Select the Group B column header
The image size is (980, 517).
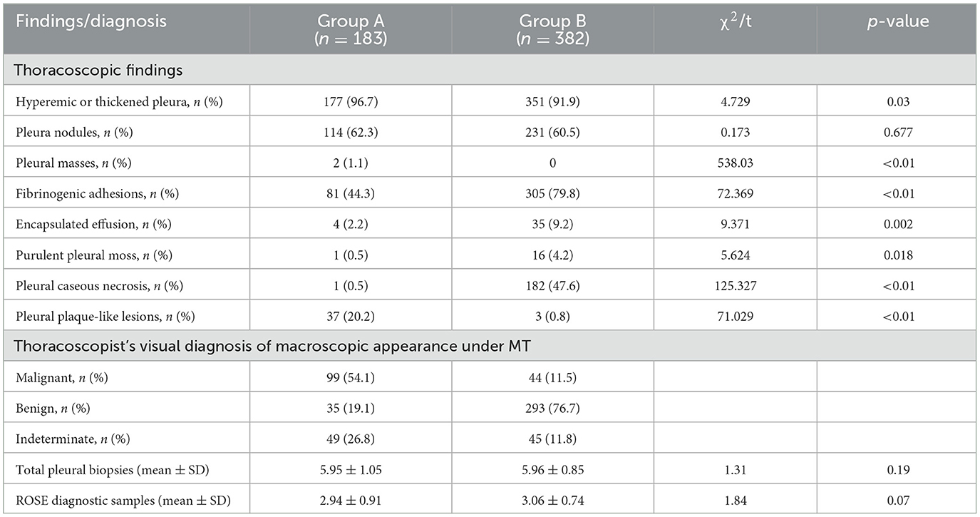point(552,29)
